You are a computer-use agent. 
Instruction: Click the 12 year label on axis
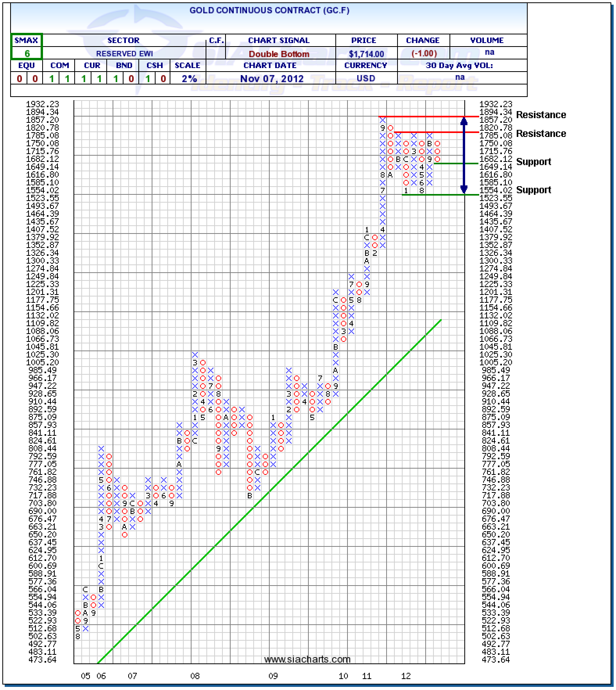406,676
